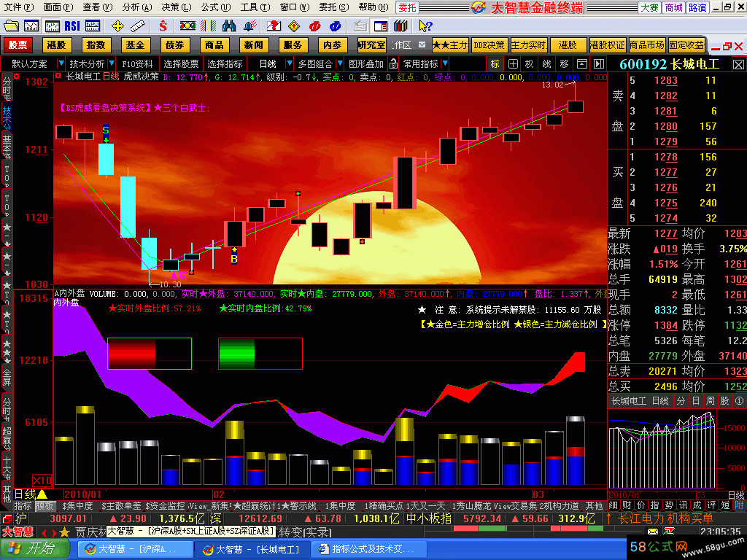Open the 公式(U) menu
This screenshot has width=747, height=560.
point(215,7)
